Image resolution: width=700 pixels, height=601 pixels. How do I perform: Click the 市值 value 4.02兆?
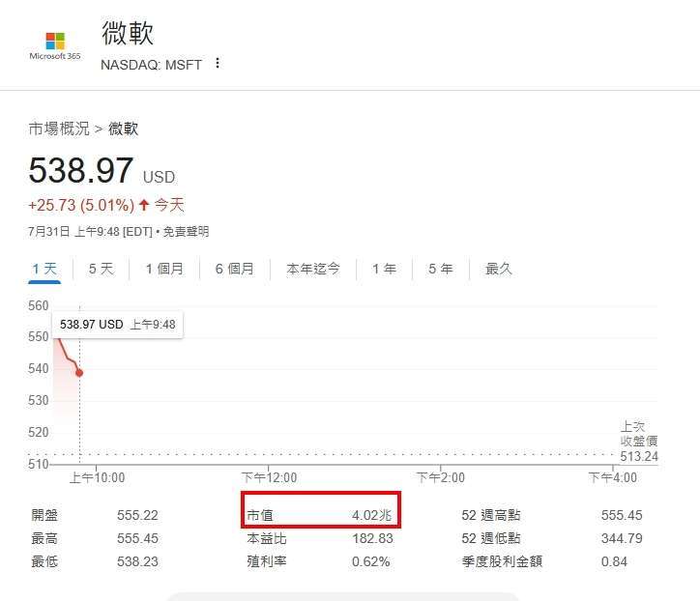pos(372,515)
